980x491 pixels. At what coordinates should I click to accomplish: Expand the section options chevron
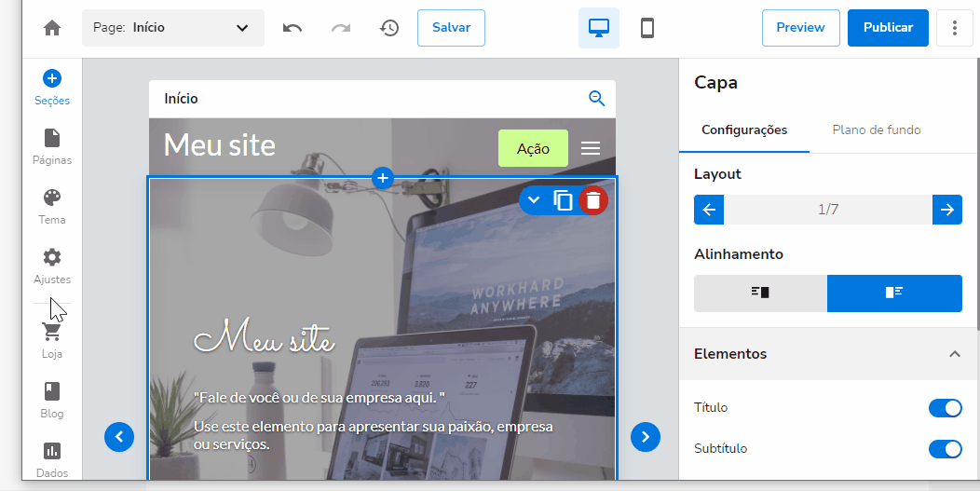(533, 200)
